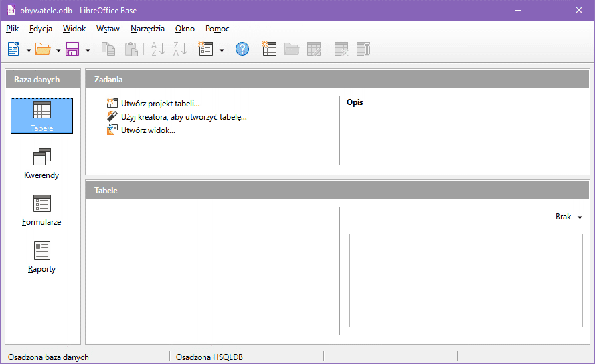Click the new table design toolbar icon
Screen dimensions: 595x364
pyautogui.click(x=269, y=49)
